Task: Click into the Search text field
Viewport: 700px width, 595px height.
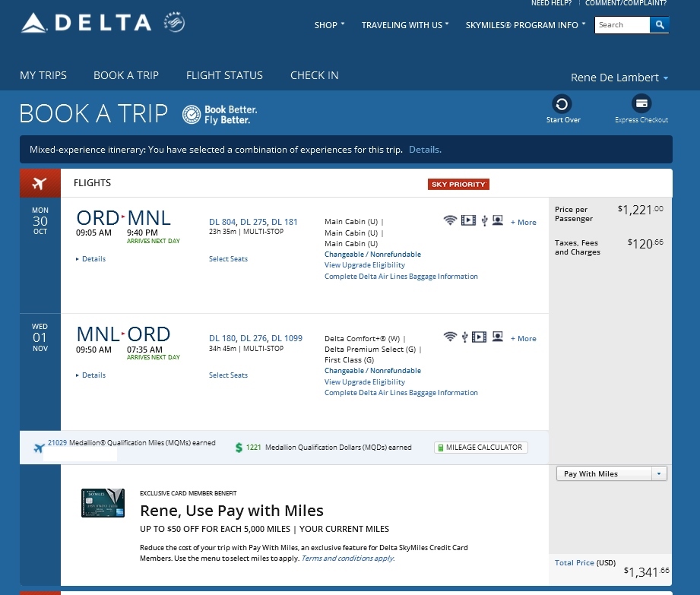Action: click(622, 25)
